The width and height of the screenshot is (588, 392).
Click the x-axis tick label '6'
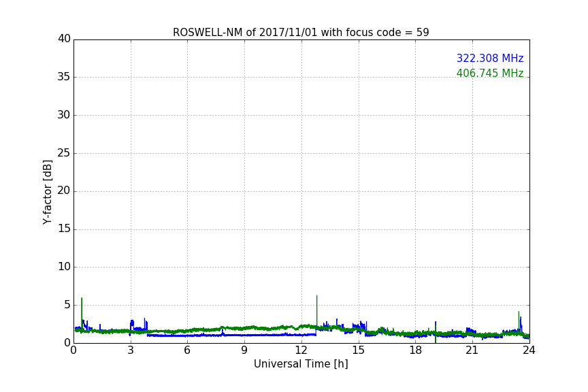[188, 350]
